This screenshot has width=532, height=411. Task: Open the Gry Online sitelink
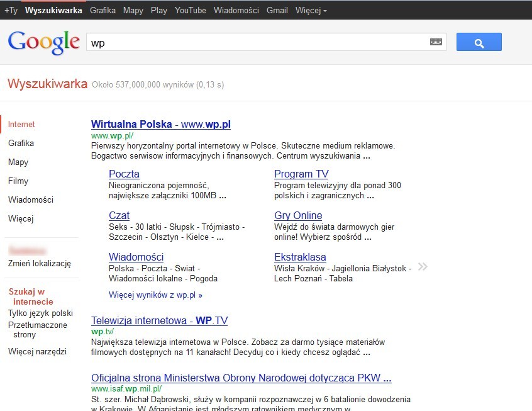(298, 215)
